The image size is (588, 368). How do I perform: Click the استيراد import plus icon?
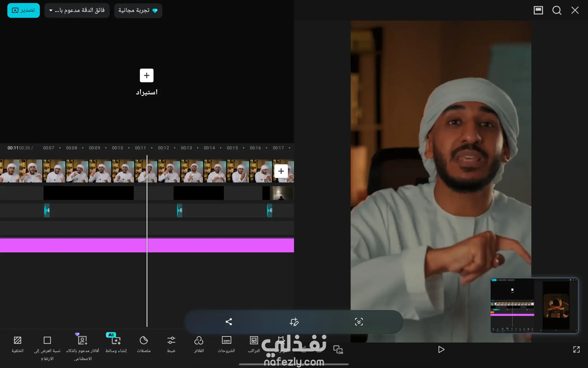click(x=147, y=75)
